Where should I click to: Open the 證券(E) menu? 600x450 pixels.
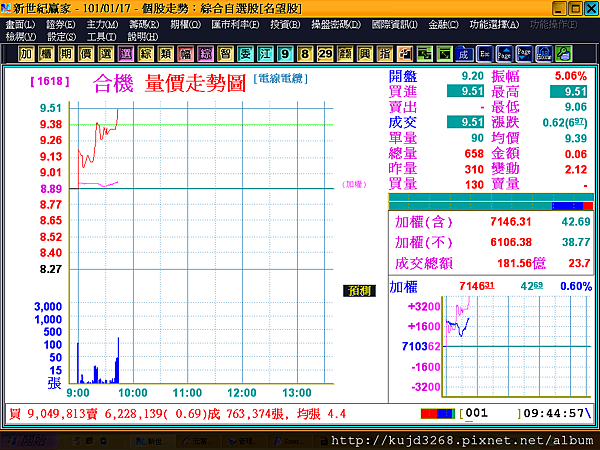(x=61, y=25)
